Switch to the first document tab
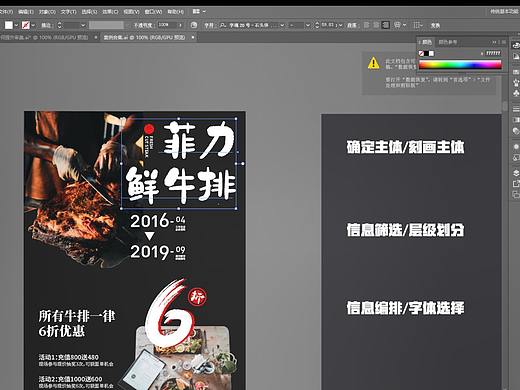 [45, 37]
